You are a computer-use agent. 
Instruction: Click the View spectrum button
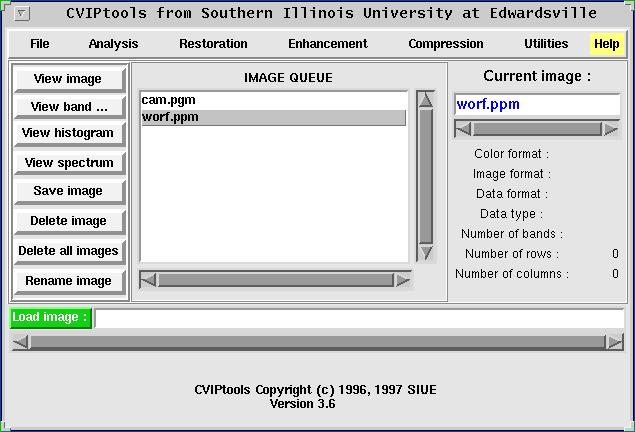point(68,163)
